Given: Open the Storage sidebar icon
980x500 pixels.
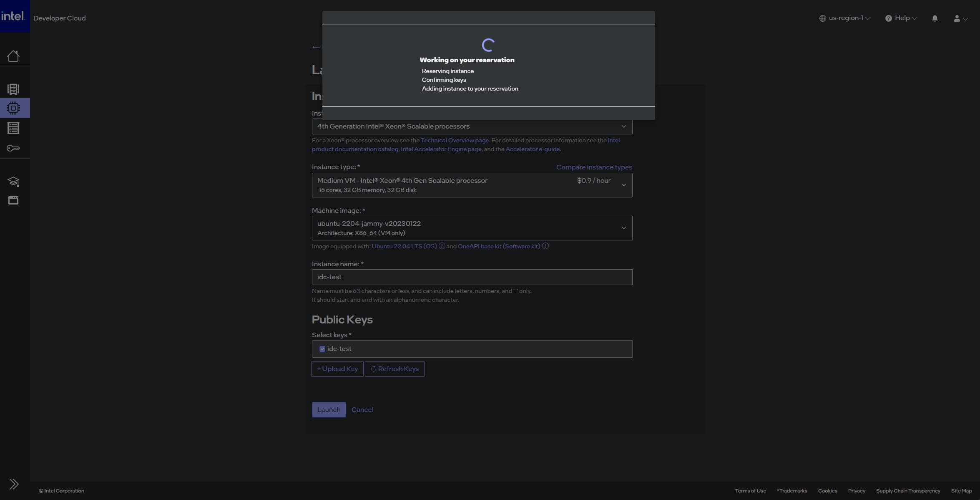Looking at the screenshot, I should click(14, 128).
